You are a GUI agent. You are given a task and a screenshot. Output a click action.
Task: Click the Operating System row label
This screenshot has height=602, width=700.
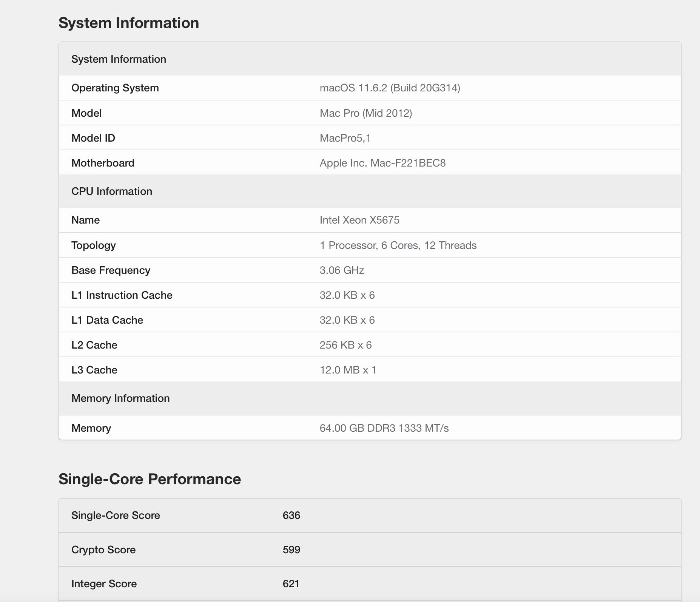coord(115,88)
